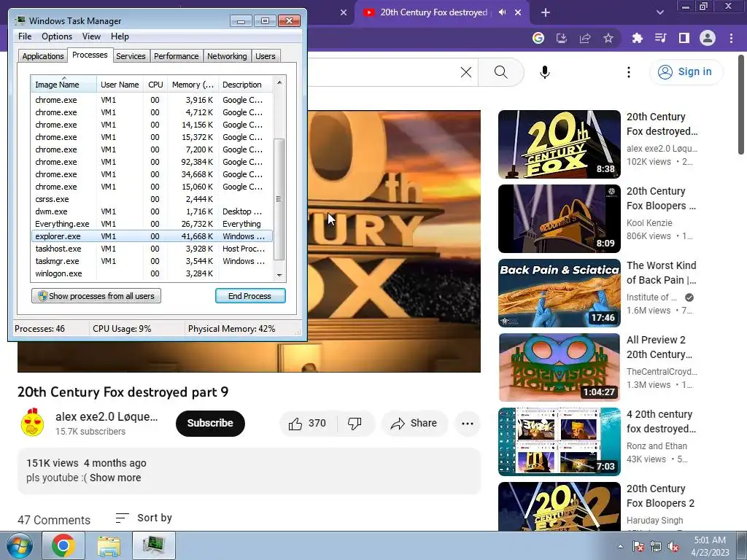Open the Back Pain & Sciatica thumbnail
The image size is (747, 560).
[x=560, y=293]
